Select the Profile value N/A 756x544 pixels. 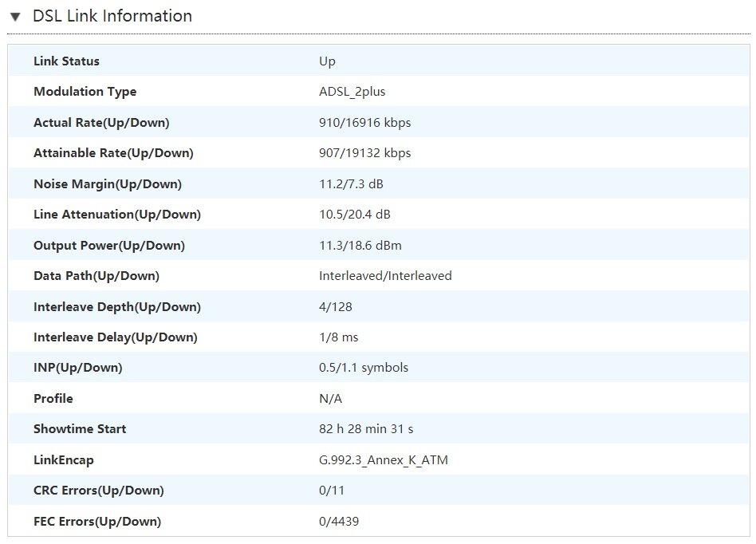pyautogui.click(x=330, y=398)
